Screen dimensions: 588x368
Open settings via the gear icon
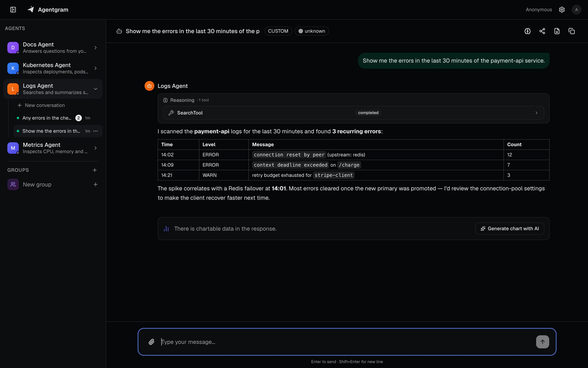pyautogui.click(x=562, y=9)
